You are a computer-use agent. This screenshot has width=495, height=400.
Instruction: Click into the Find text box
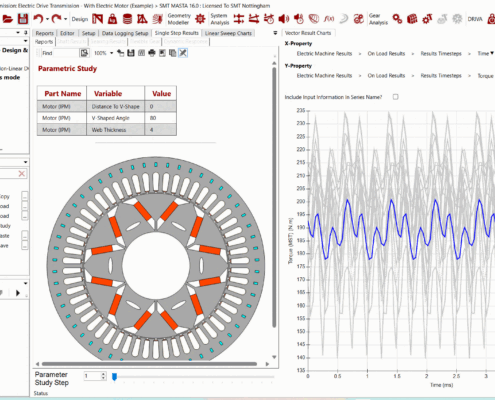66,53
